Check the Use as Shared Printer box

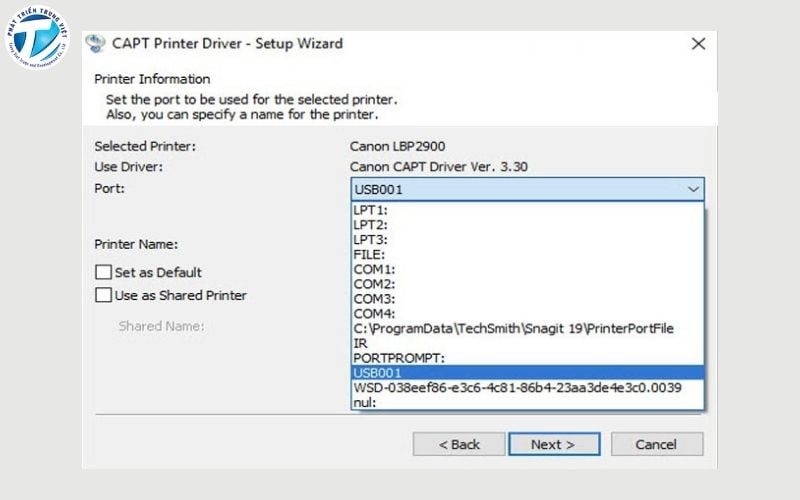(103, 295)
